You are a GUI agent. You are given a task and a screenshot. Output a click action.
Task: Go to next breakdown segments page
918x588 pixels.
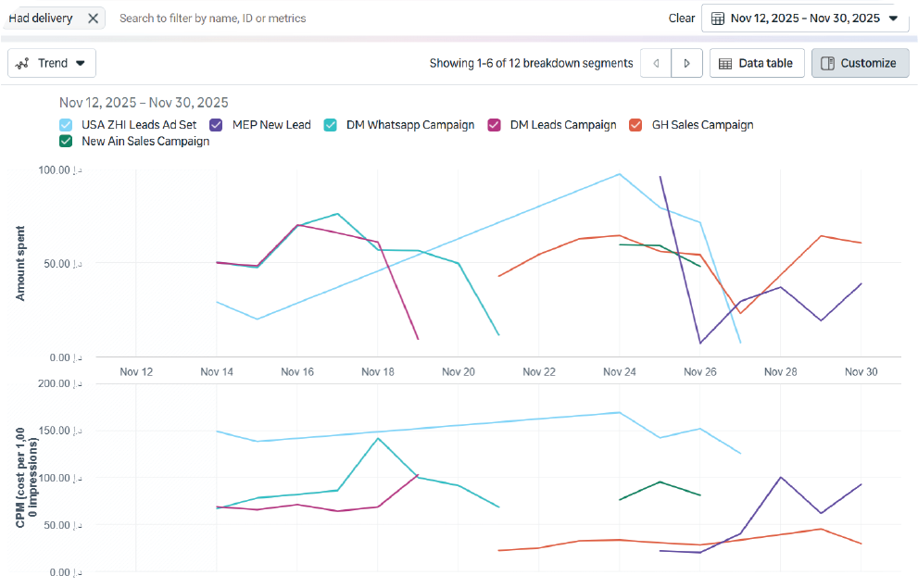686,63
